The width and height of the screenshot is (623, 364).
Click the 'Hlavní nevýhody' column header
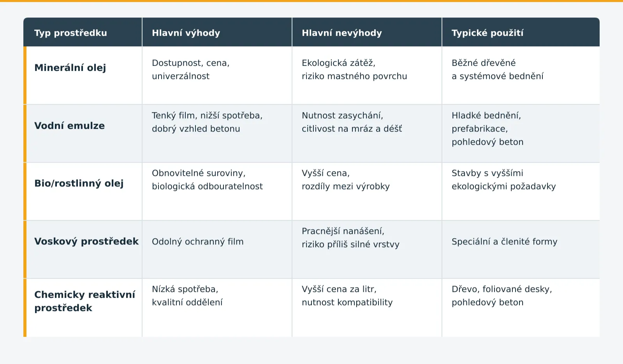point(367,32)
